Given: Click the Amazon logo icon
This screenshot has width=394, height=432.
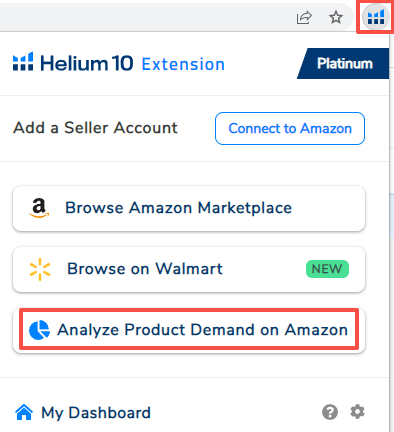Looking at the screenshot, I should coord(39,208).
